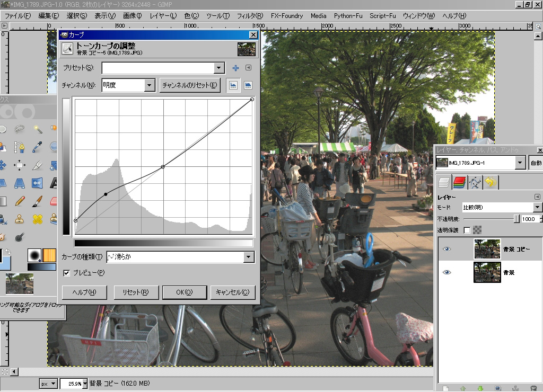Click キャンセル(C) cancel button
Image resolution: width=543 pixels, height=392 pixels.
[x=233, y=292]
